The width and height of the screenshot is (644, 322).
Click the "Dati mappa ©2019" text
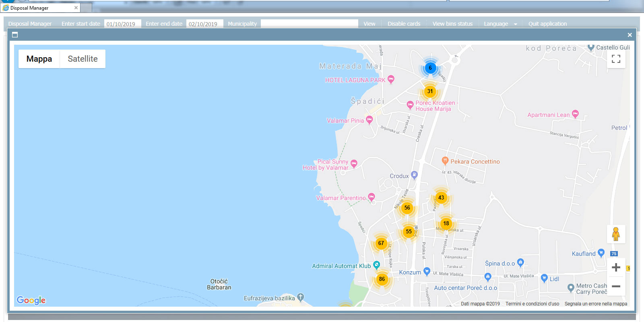480,304
